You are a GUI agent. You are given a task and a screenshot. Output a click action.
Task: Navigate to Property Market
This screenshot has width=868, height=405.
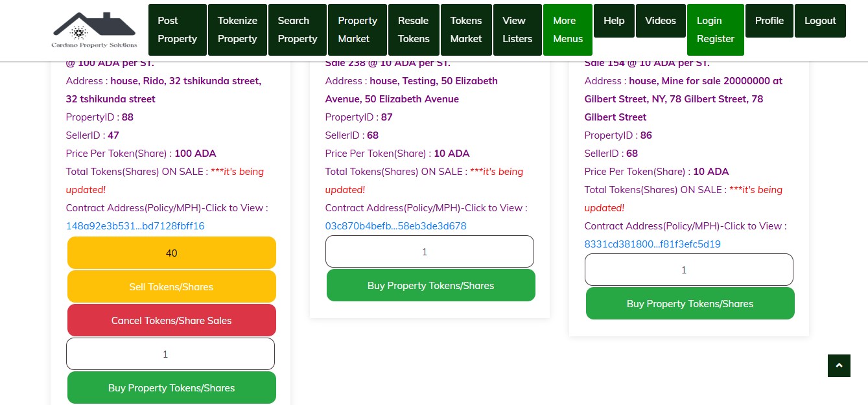point(357,30)
